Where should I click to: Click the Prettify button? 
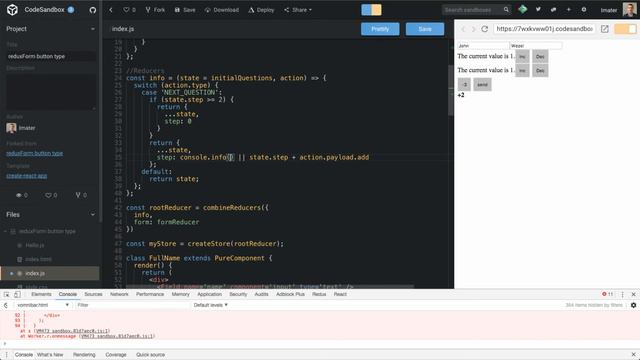click(380, 29)
